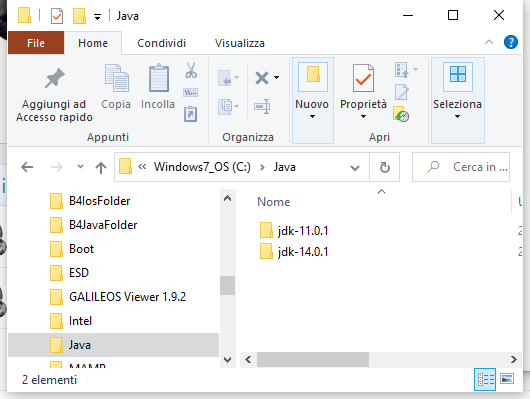Viewport: 530px width, 399px height.
Task: Click the Copia icon in ribbon
Action: coord(116,78)
